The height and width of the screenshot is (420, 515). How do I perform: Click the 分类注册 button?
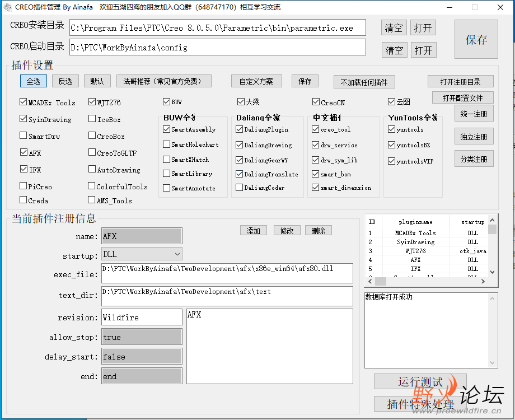[474, 159]
